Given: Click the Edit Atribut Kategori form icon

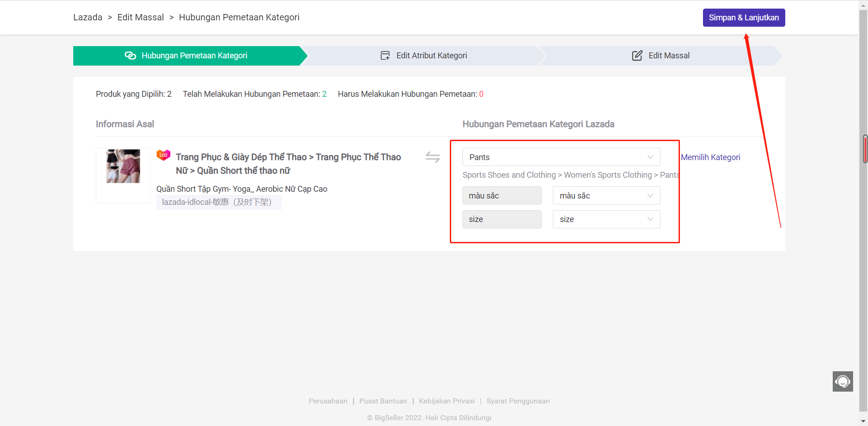Looking at the screenshot, I should tap(385, 56).
